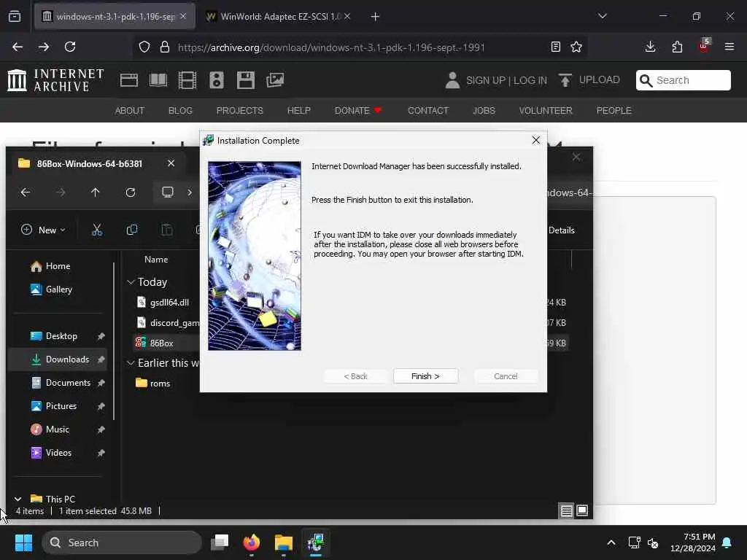Open Windows Start menu
Image resolution: width=747 pixels, height=560 pixels.
pos(23,542)
